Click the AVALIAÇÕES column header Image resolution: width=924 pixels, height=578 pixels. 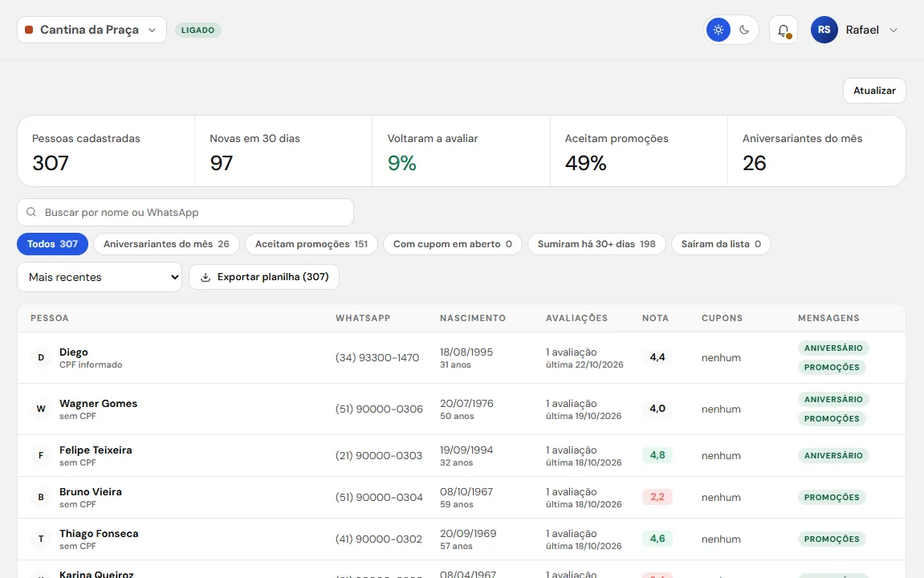point(576,318)
